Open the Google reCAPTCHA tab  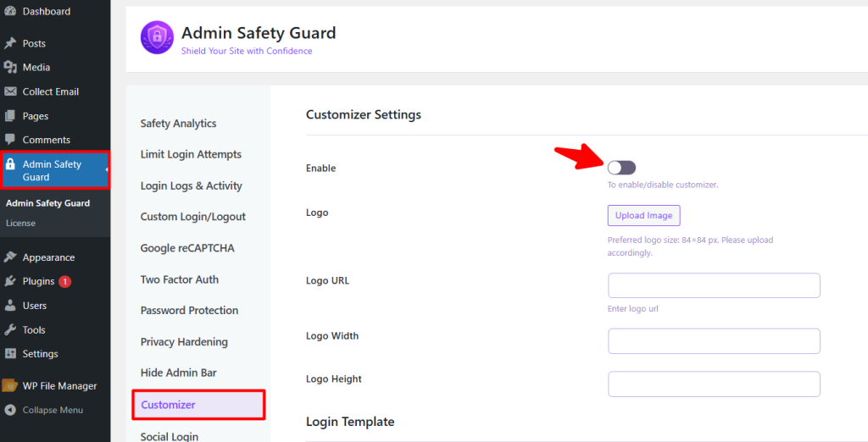click(x=187, y=248)
